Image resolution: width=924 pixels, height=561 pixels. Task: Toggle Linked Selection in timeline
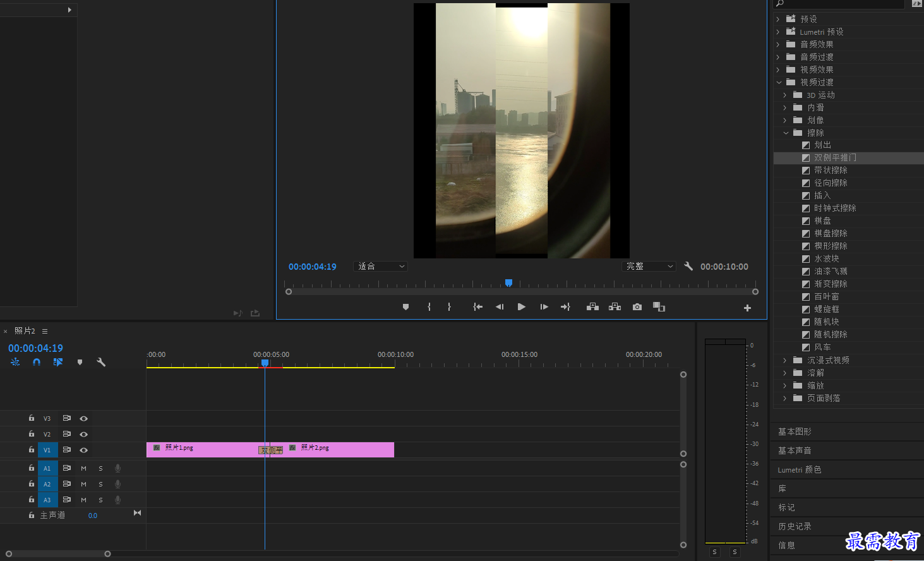[x=58, y=362]
